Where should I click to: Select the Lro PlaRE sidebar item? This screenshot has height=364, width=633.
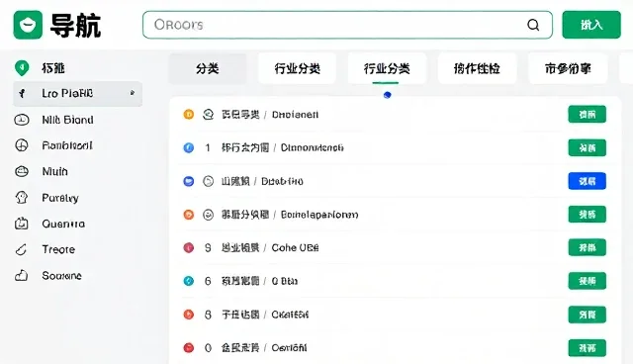(77, 94)
